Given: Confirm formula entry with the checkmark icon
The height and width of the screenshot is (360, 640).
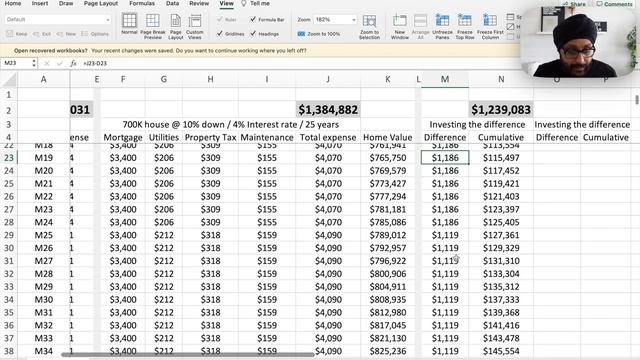Looking at the screenshot, I should tap(60, 63).
